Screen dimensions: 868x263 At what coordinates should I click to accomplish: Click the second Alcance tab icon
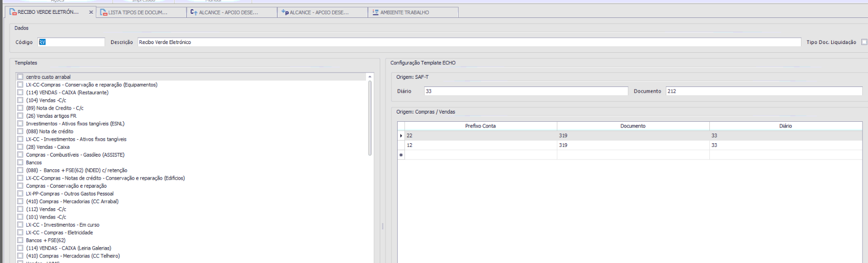[285, 12]
